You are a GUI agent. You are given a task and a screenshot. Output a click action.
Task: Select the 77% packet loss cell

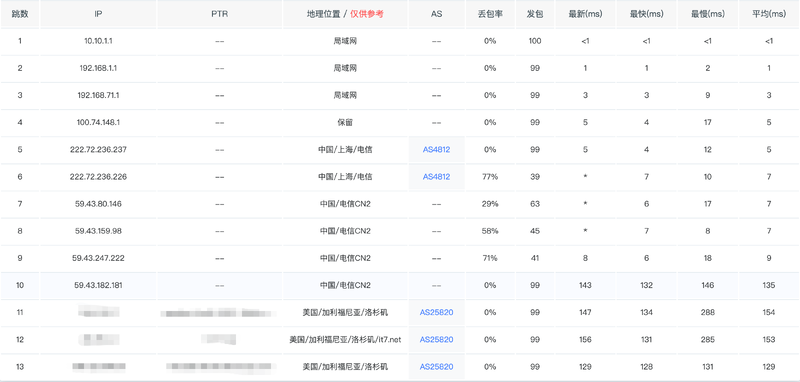[490, 176]
